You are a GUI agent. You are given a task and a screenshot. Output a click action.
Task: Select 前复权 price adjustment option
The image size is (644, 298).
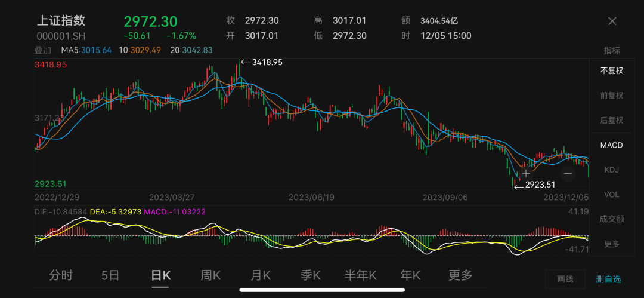click(612, 96)
